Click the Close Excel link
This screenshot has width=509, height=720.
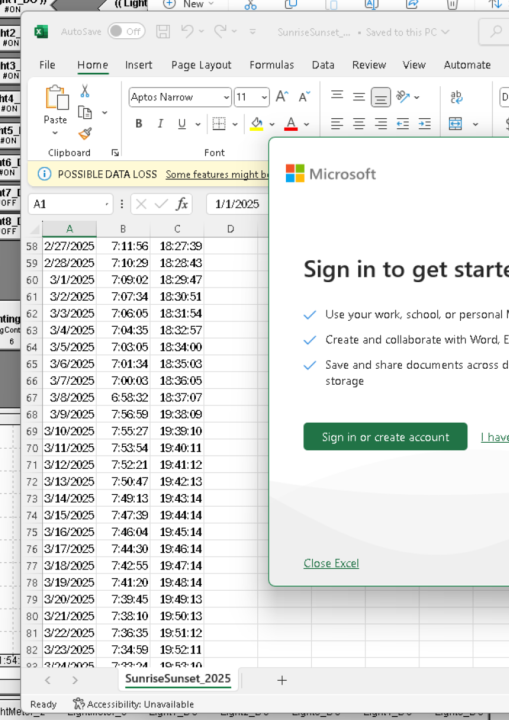click(x=331, y=563)
